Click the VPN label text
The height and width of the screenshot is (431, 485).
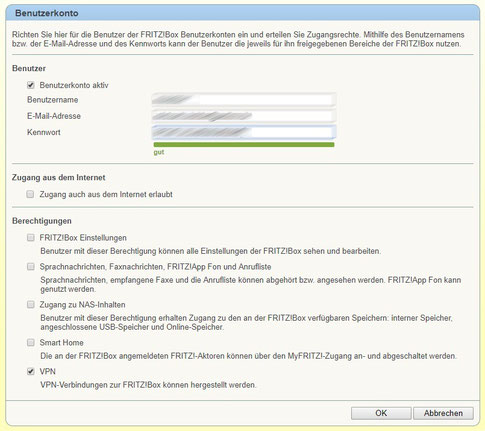click(x=48, y=371)
